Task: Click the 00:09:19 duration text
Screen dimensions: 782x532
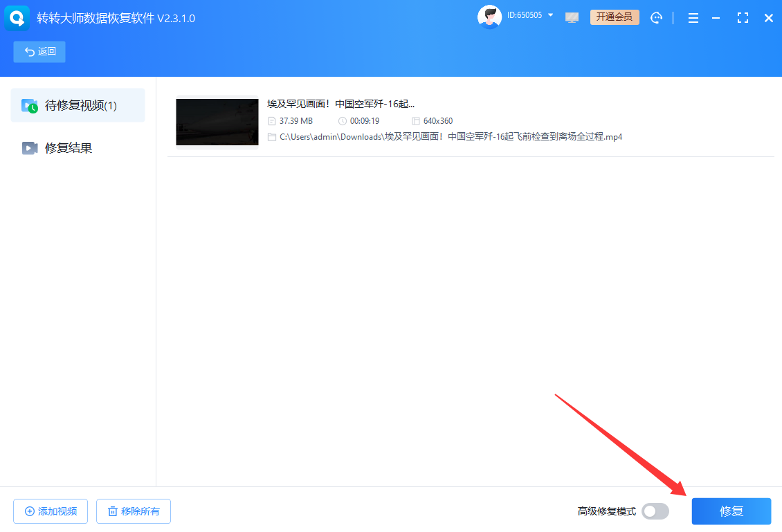Action: [x=365, y=120]
